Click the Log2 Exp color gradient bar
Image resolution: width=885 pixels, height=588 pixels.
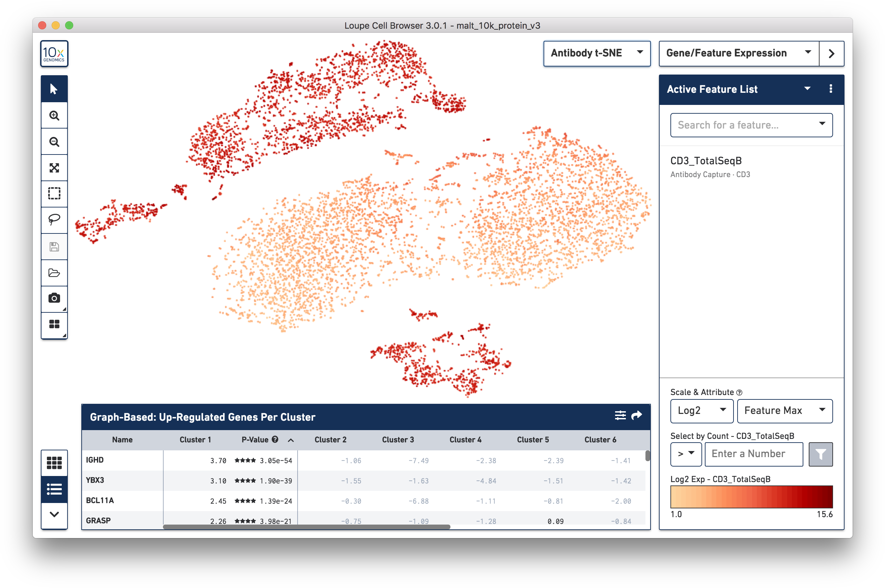pos(751,497)
